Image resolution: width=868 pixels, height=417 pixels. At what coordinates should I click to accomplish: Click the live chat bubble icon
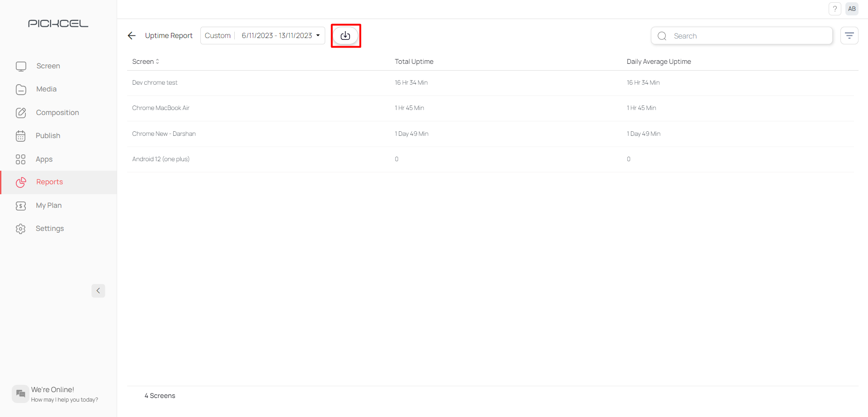point(20,394)
